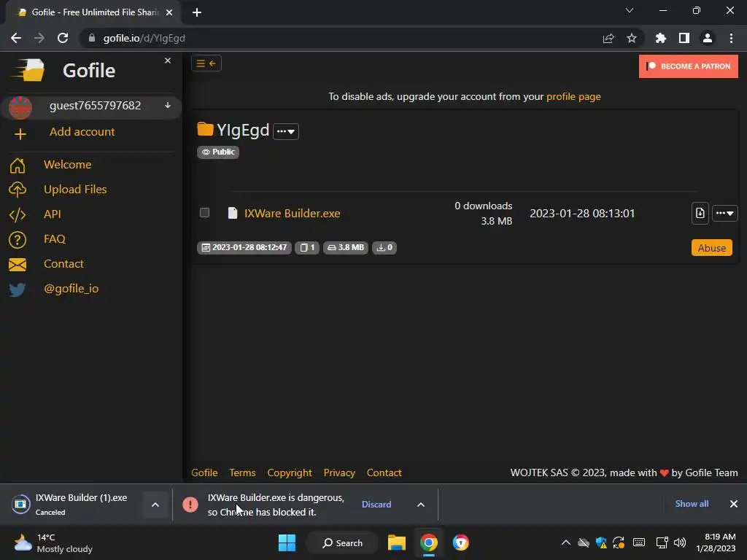Image resolution: width=747 pixels, height=560 pixels.
Task: Download IXWare Builder.exe via download icon
Action: point(700,213)
